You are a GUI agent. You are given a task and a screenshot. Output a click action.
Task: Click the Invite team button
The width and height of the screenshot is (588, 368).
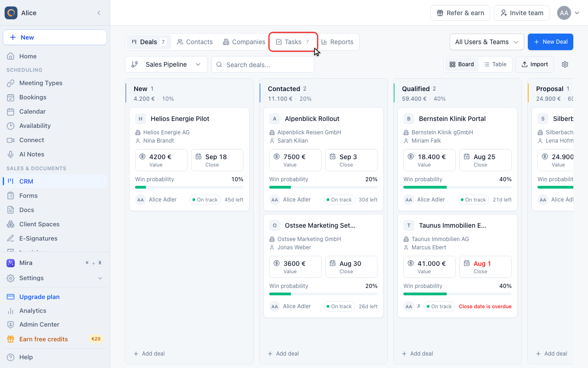point(522,13)
